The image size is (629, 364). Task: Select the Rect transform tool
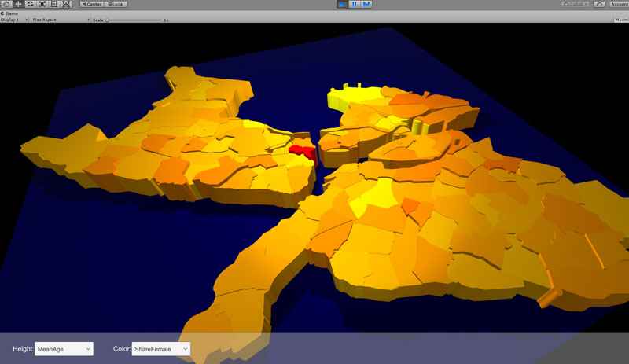pos(53,4)
